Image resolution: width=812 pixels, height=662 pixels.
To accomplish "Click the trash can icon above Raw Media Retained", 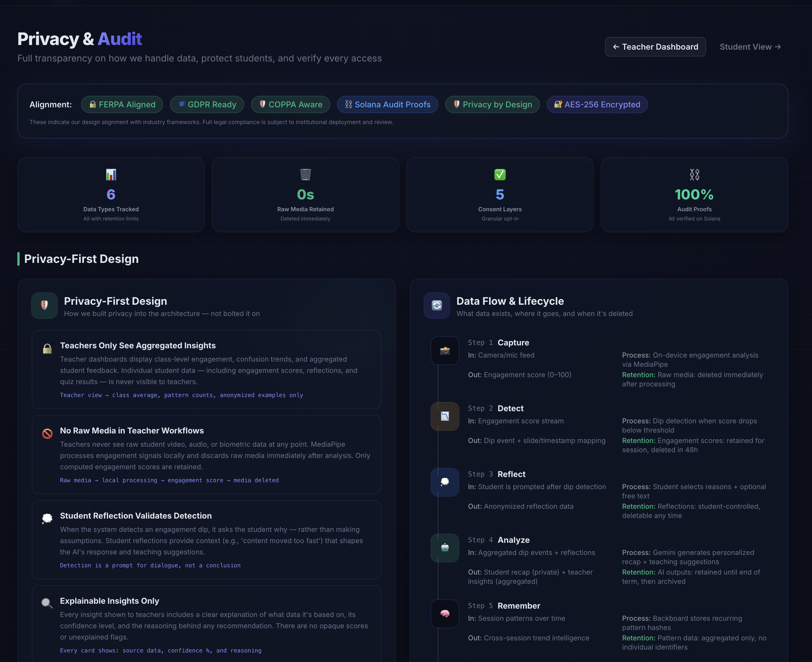I will [x=305, y=175].
